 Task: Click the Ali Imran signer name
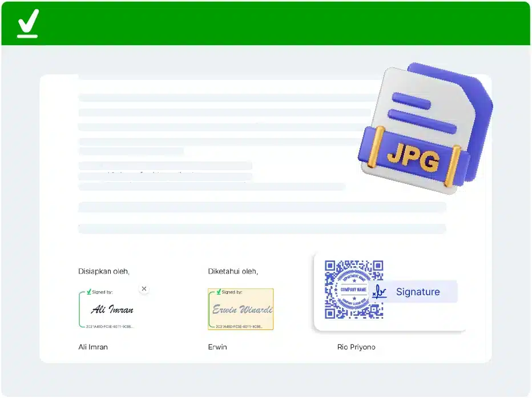click(93, 347)
